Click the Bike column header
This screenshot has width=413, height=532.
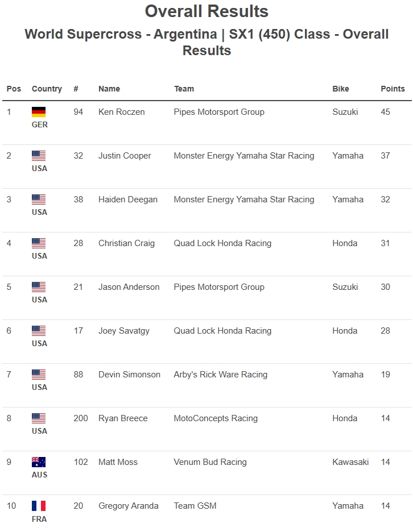tap(341, 89)
